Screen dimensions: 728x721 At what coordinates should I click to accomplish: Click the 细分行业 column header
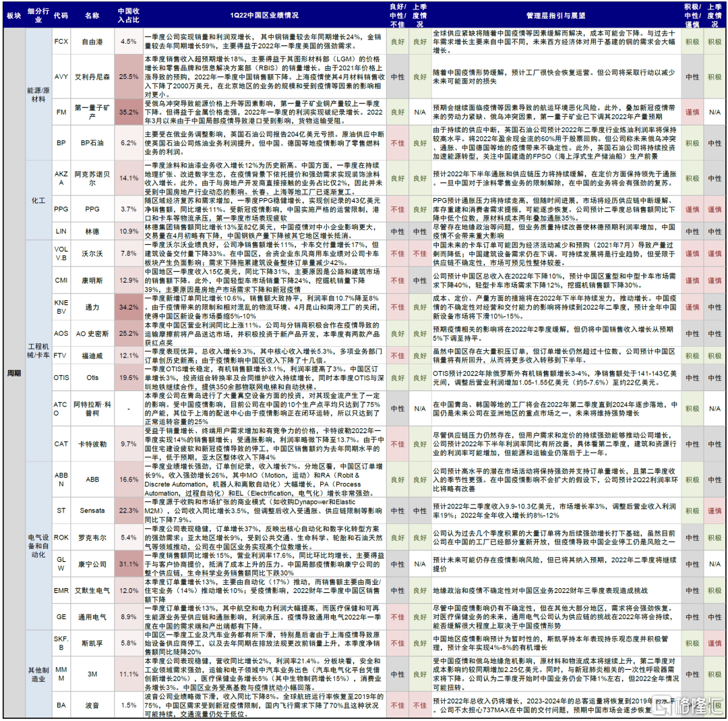(38, 16)
